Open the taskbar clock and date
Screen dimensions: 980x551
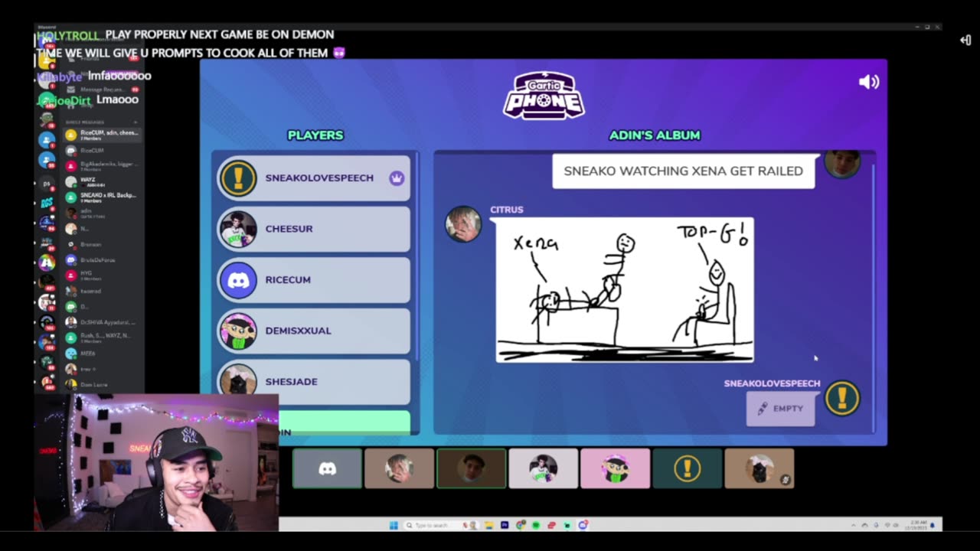click(918, 525)
